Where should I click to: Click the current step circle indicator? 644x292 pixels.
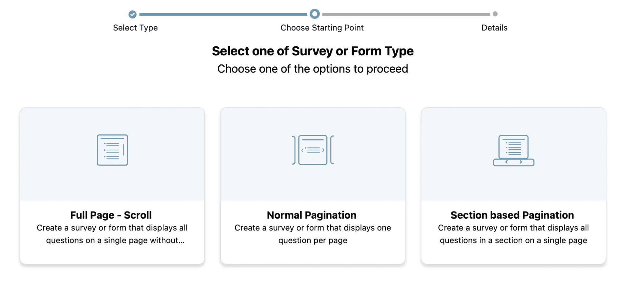pyautogui.click(x=314, y=14)
